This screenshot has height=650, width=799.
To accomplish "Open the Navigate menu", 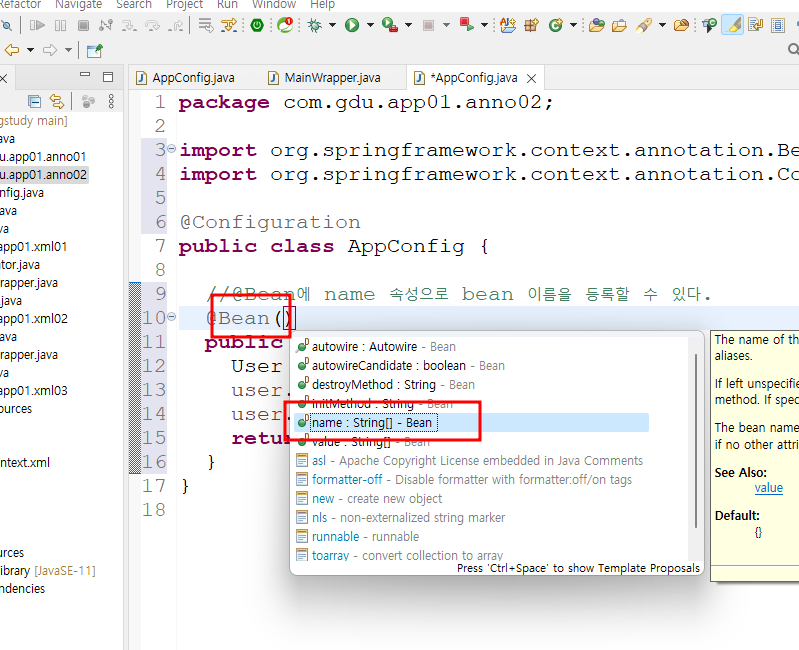I will click(78, 5).
